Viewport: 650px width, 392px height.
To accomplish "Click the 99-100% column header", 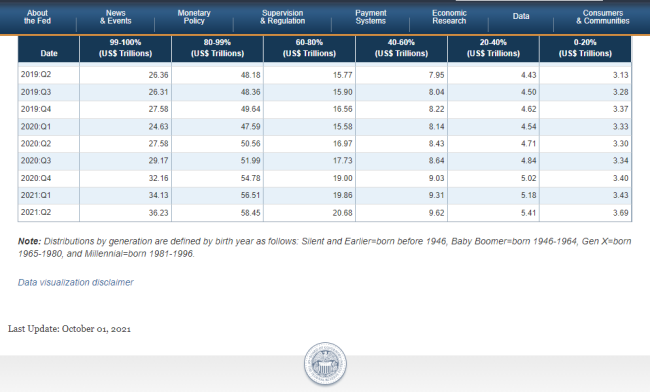I will click(125, 49).
